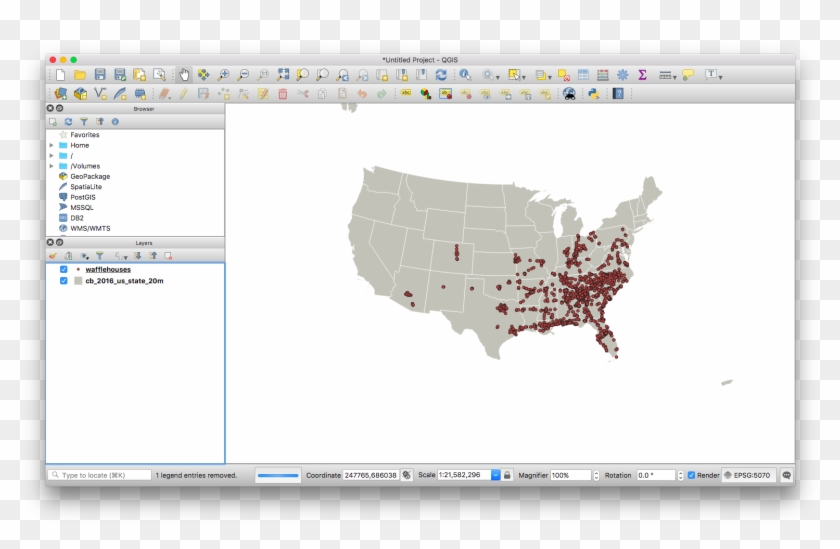Click the Coordinate input field
Screen dimensions: 840x549
coord(371,475)
